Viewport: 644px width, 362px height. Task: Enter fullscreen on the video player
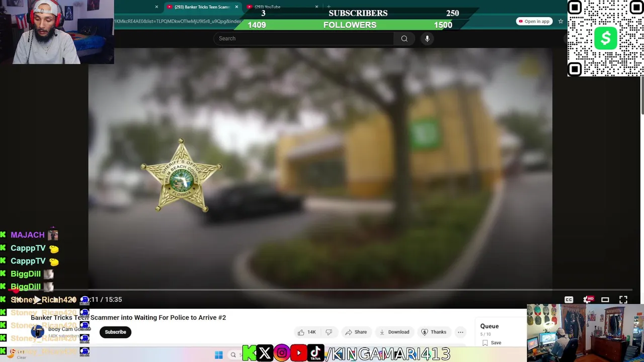coord(623,300)
